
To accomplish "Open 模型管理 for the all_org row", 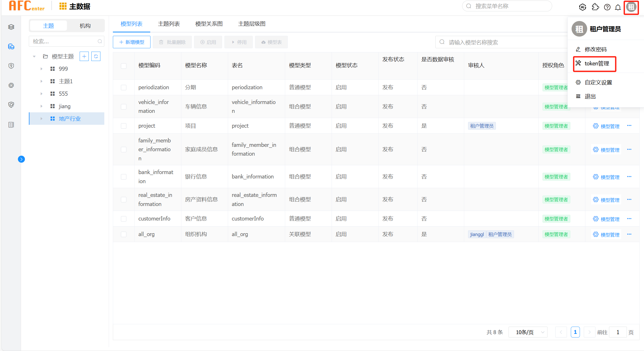I will click(606, 235).
